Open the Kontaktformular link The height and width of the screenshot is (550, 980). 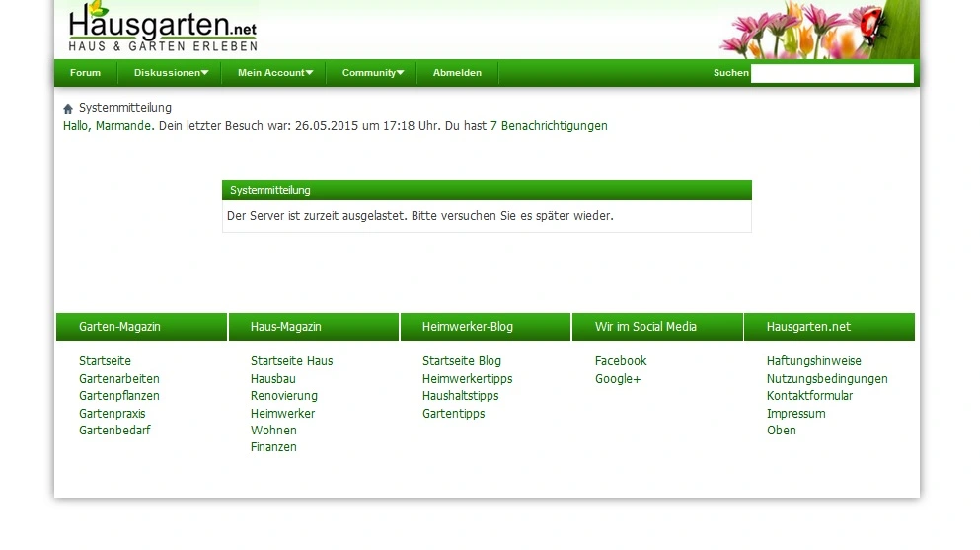(x=809, y=396)
